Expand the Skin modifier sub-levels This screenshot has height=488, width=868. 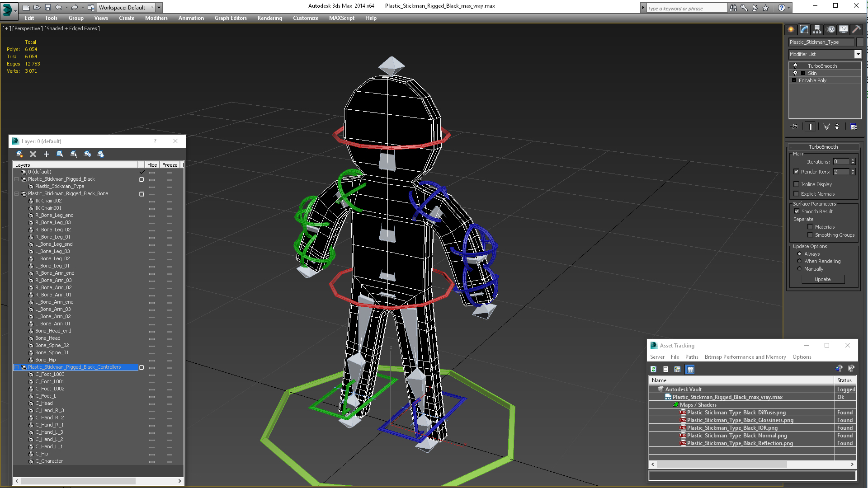(803, 73)
